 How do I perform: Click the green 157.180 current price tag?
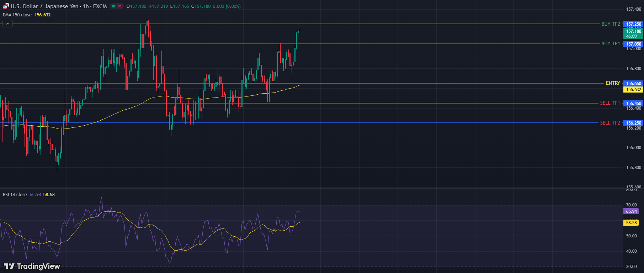click(633, 33)
